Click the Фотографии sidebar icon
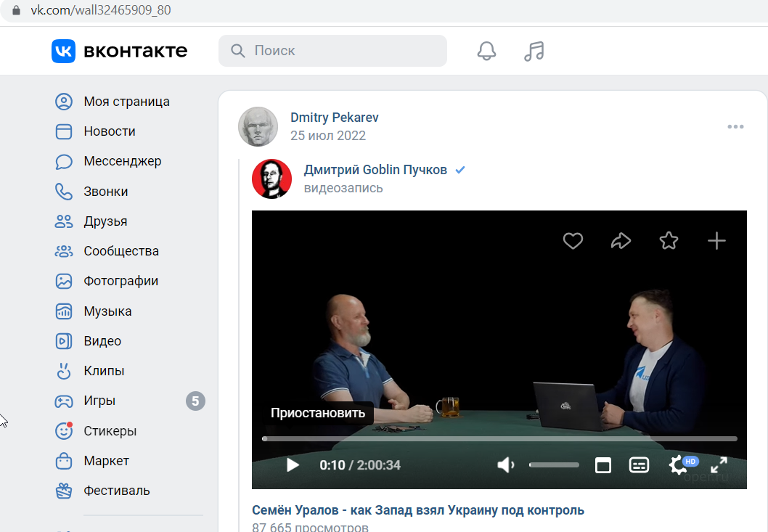Screen dimensions: 768x532 point(64,281)
